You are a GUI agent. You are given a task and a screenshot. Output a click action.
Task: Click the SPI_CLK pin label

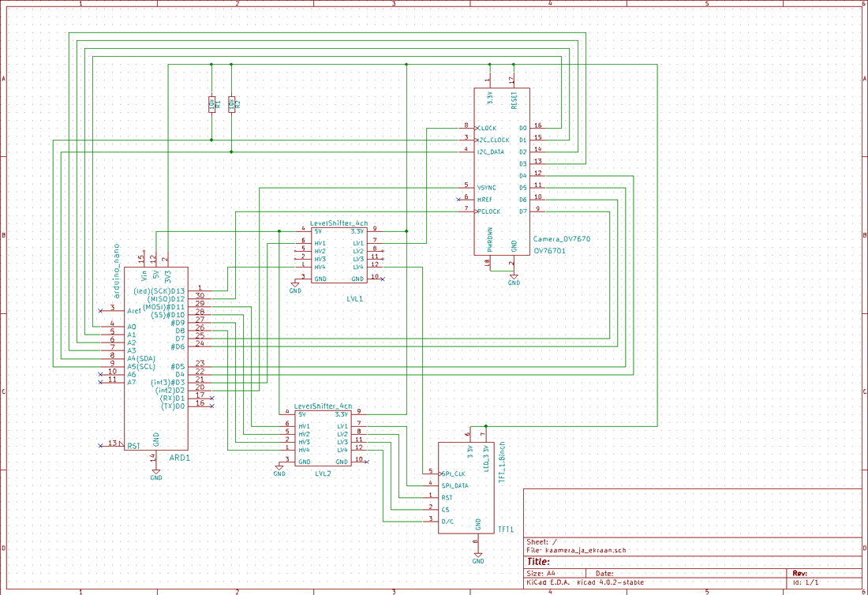(x=454, y=474)
